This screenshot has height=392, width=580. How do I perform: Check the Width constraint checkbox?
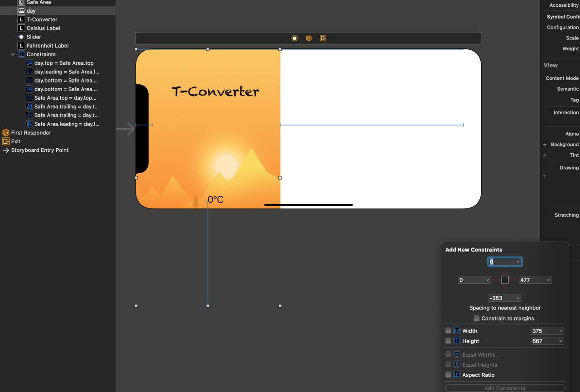[x=448, y=330]
